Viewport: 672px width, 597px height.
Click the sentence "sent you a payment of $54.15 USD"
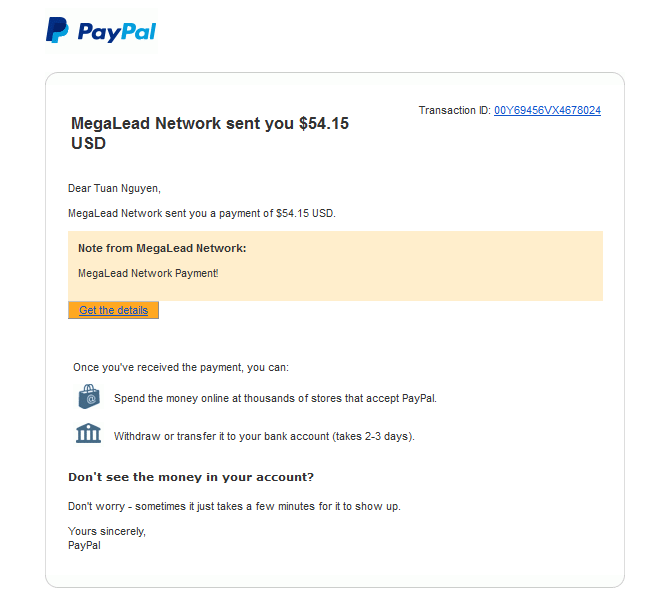201,213
